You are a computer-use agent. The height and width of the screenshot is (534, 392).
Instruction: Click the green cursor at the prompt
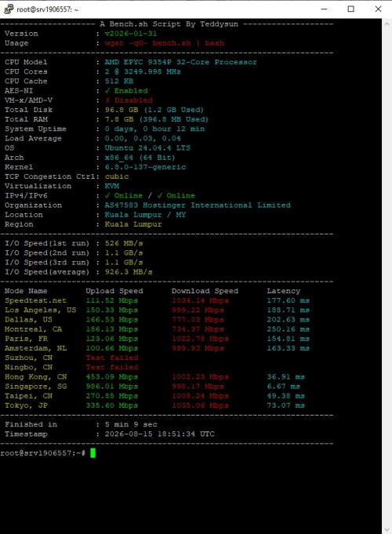click(93, 453)
